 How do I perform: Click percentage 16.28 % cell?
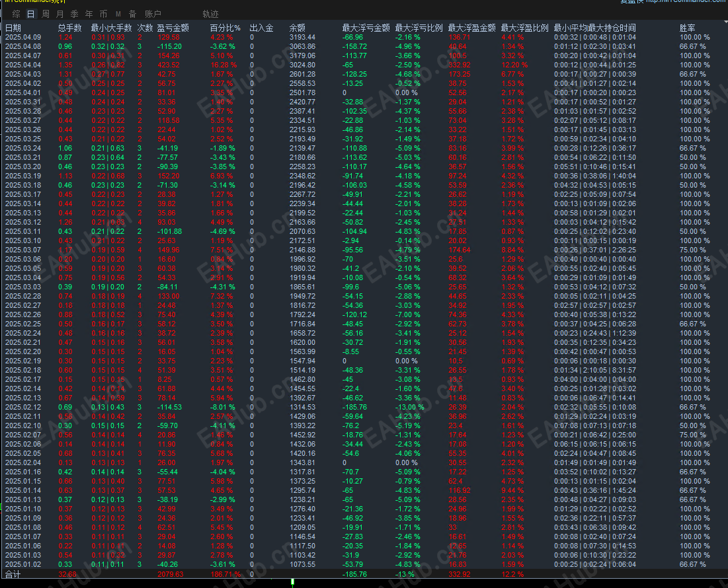click(223, 65)
